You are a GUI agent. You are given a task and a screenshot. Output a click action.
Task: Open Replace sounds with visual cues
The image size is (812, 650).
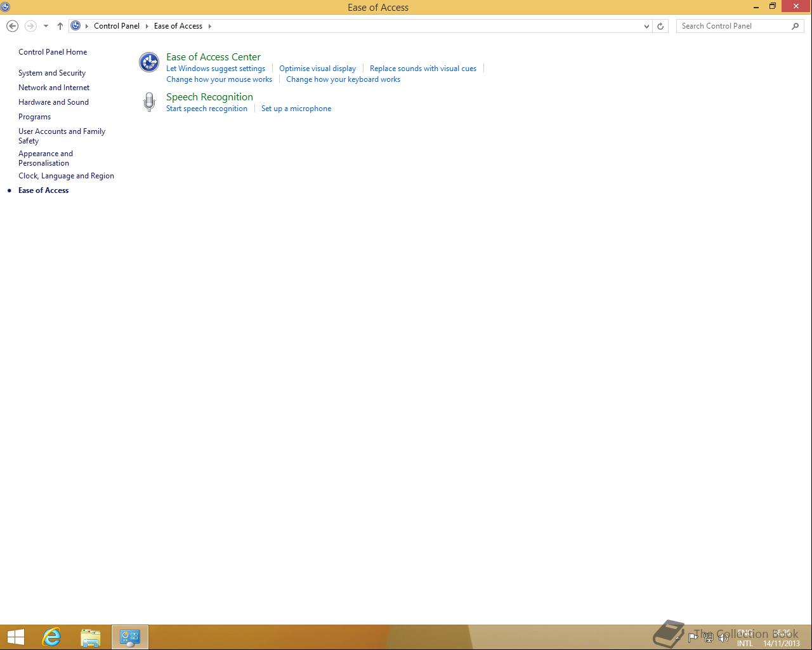point(423,69)
